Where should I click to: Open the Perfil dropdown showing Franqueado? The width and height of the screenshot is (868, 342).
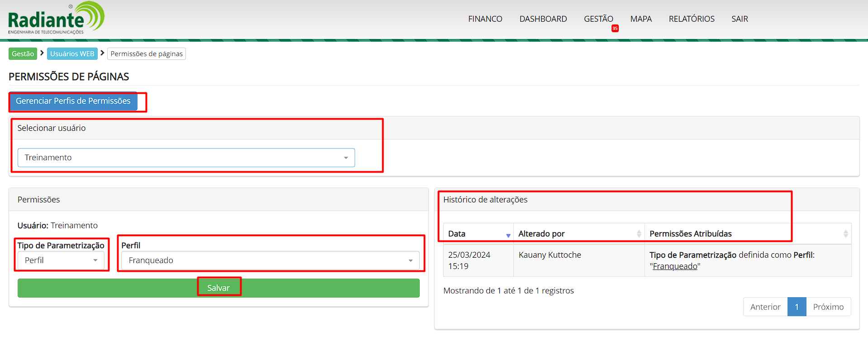pyautogui.click(x=270, y=260)
